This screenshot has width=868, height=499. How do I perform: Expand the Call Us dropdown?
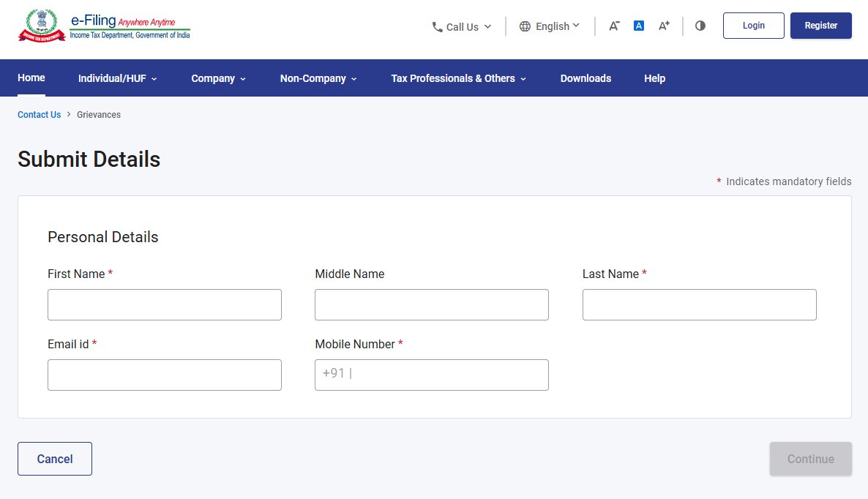pos(462,26)
